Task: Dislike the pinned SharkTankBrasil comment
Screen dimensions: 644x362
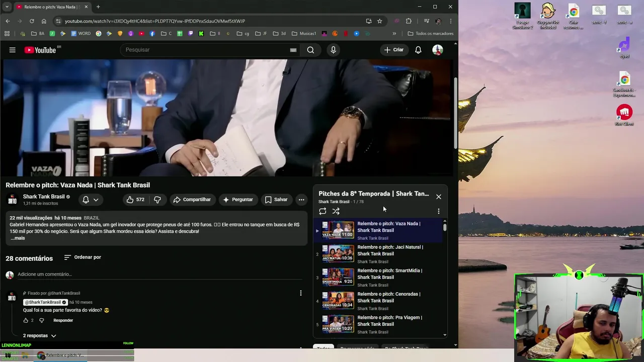Action: pos(42,320)
